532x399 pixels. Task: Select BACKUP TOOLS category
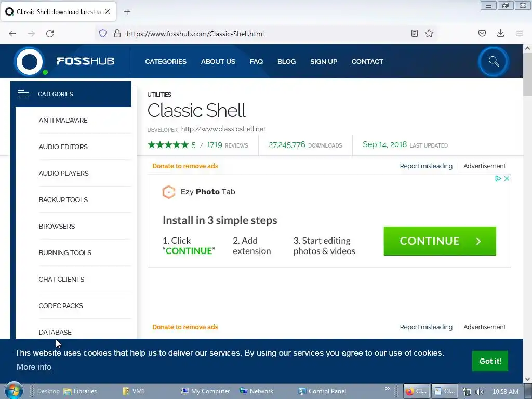pos(63,200)
